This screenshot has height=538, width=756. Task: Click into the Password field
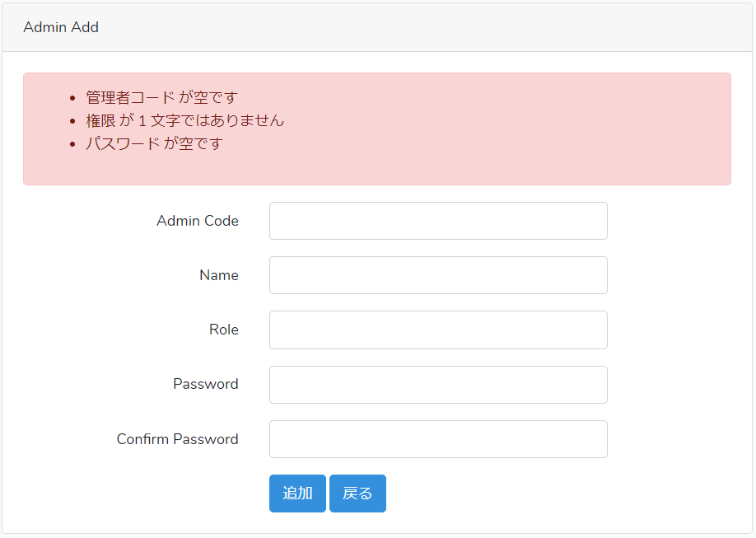[x=438, y=385]
